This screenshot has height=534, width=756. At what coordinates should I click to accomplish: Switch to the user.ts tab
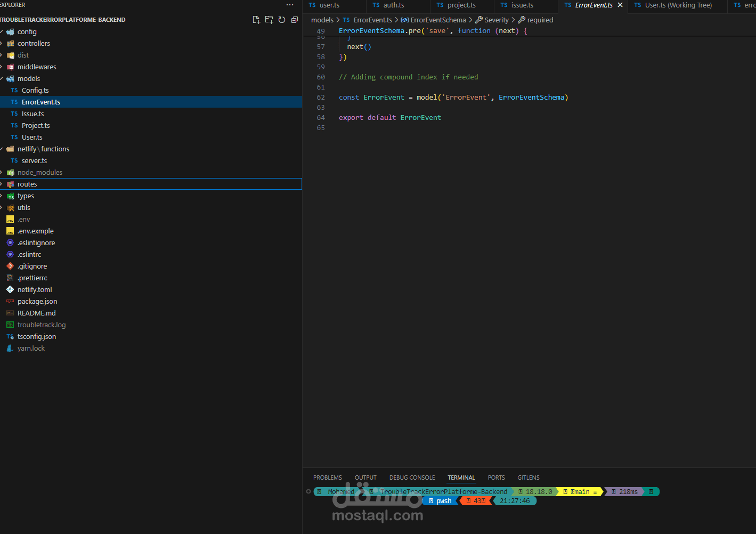point(329,5)
